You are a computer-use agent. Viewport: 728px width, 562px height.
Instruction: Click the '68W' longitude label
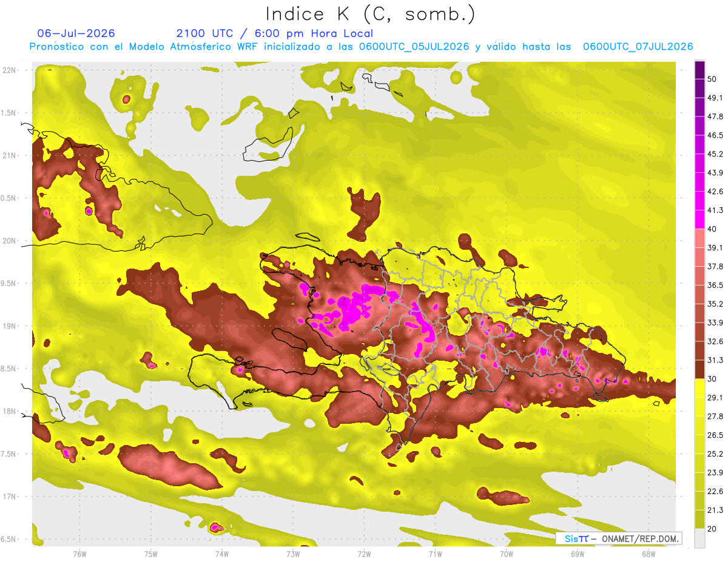pos(648,554)
